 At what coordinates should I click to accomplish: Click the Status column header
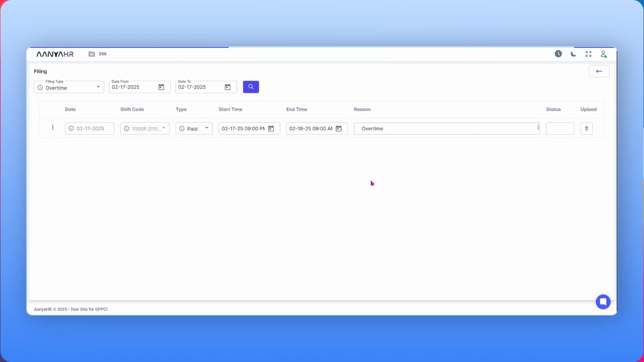pyautogui.click(x=554, y=109)
